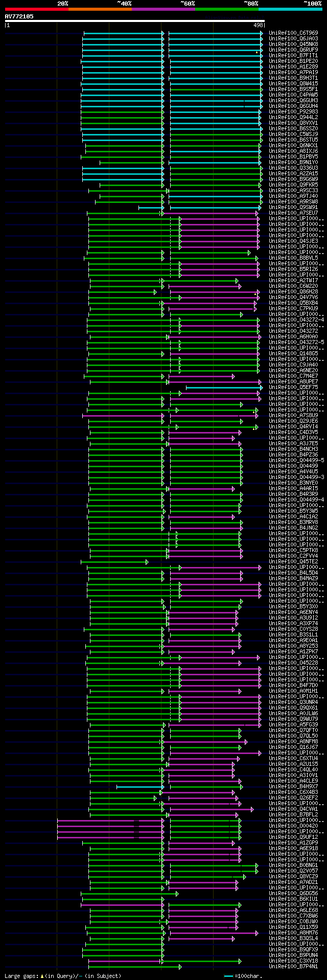Select the UniRef100_Q6RUF9 label
327x980 pixels.
coord(293,50)
